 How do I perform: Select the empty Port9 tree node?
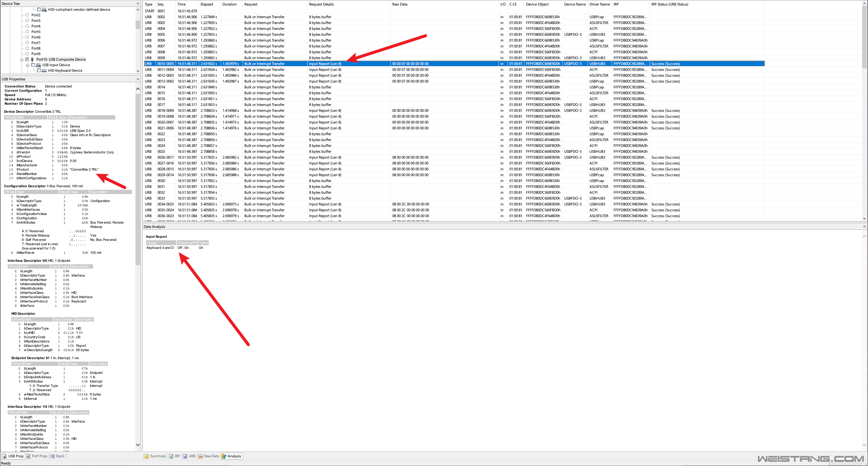[x=36, y=54]
